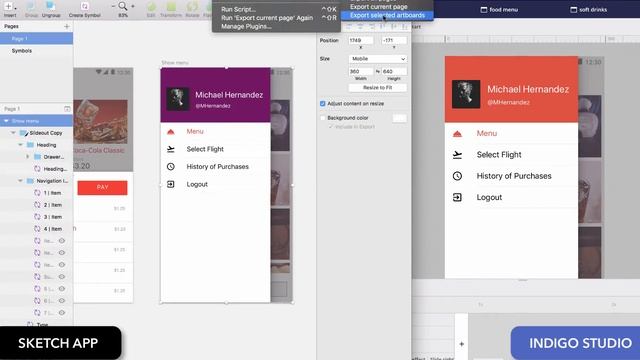Click the Transform toolbar icon
640x360 pixels.
[171, 7]
